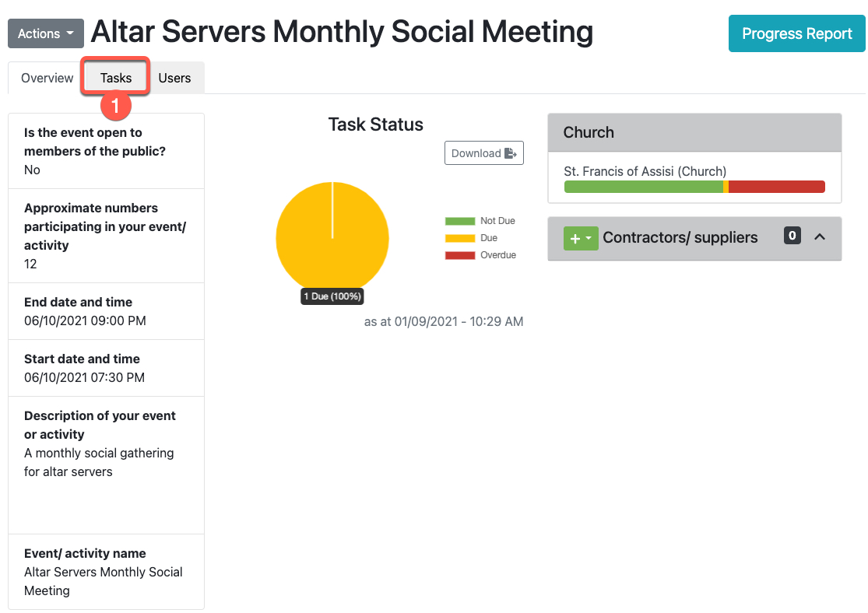Click the Church panel header

pos(694,132)
